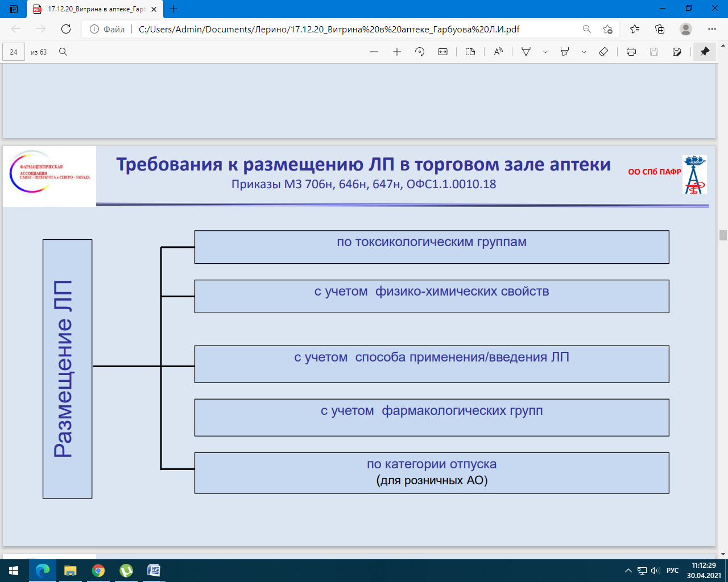
Task: Show hidden system tray icons
Action: [628, 571]
